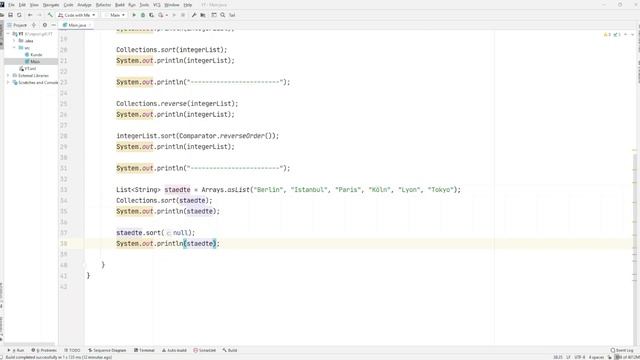Open the Project view selector
The image size is (640, 360).
coord(17,25)
